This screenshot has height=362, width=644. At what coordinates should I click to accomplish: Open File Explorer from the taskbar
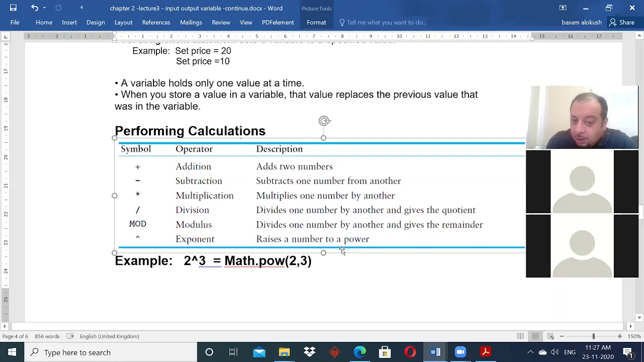pyautogui.click(x=284, y=352)
